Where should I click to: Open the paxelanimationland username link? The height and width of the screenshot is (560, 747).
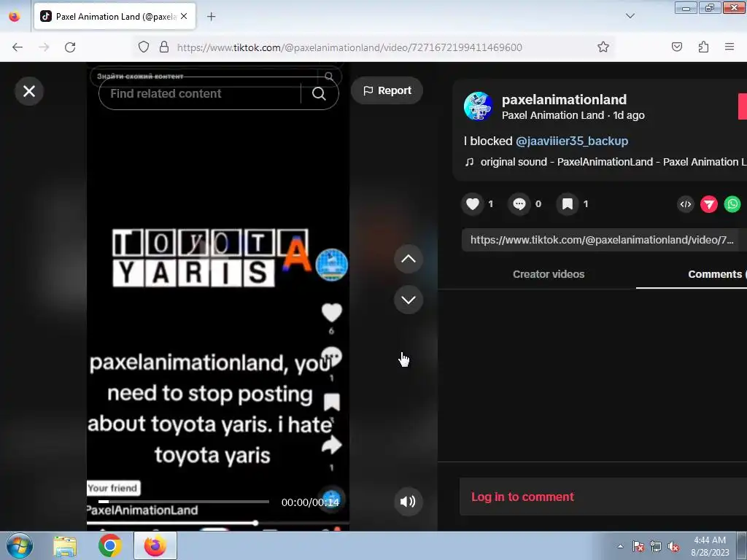564,99
